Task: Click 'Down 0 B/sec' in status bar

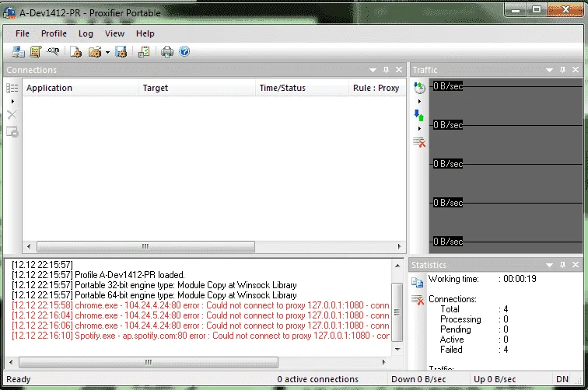Action: (418, 379)
